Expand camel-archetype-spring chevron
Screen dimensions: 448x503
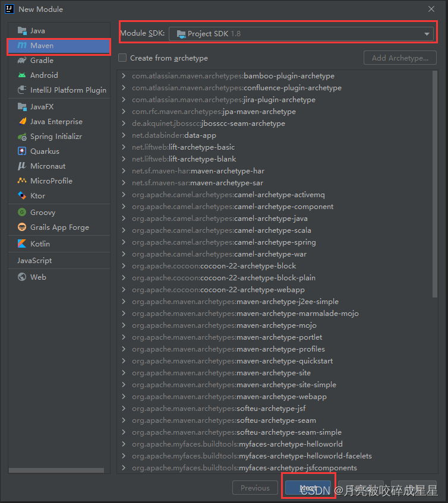pos(124,242)
